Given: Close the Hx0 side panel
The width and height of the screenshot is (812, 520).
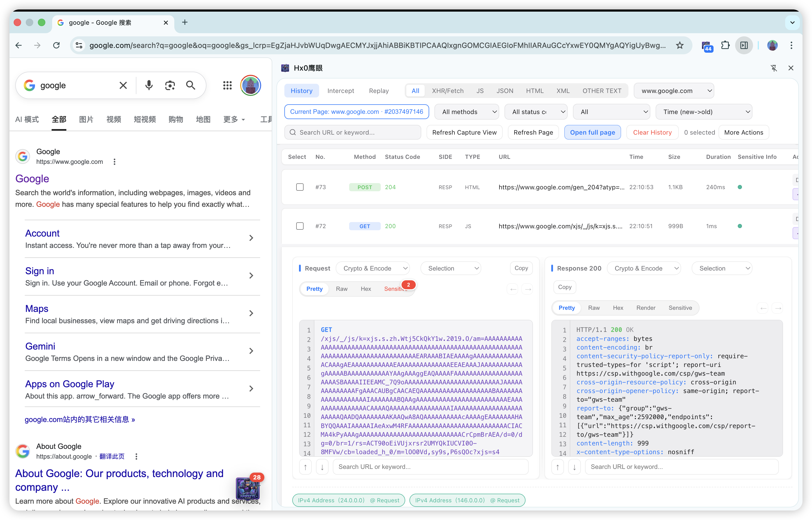Looking at the screenshot, I should pos(791,68).
